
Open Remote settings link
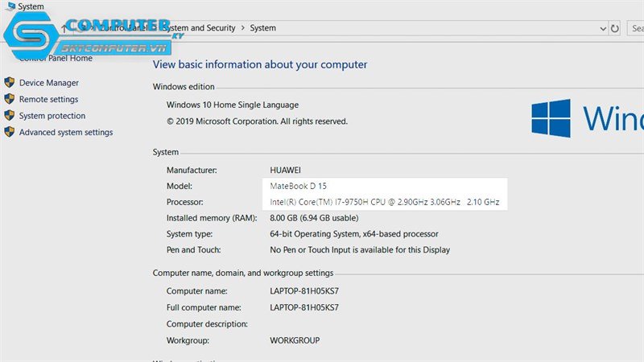coord(48,99)
